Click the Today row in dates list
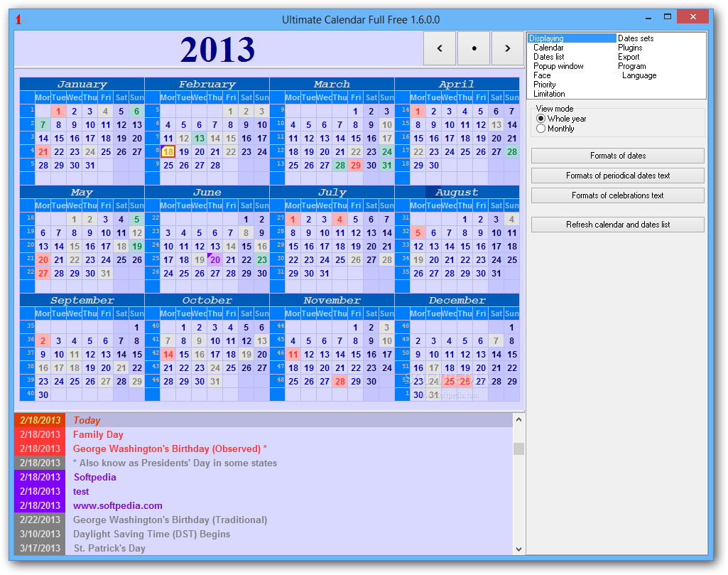This screenshot has height=575, width=728. pos(264,420)
